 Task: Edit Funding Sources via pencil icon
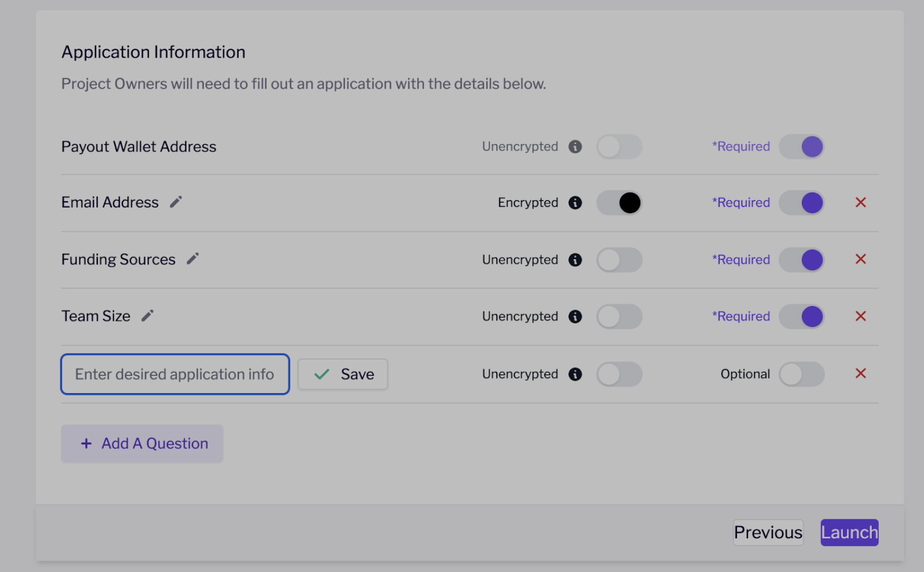tap(192, 259)
